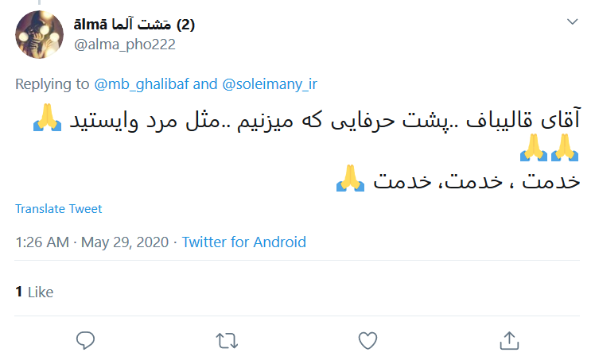Click the reply speech bubble icon
This screenshot has height=364, width=595.
(86, 340)
